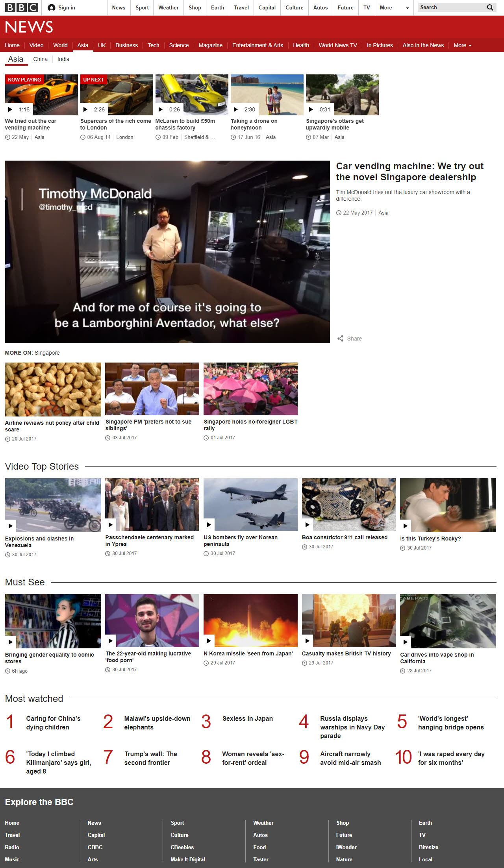Expand the red nav More dropdown
504x868 pixels.
coord(462,45)
